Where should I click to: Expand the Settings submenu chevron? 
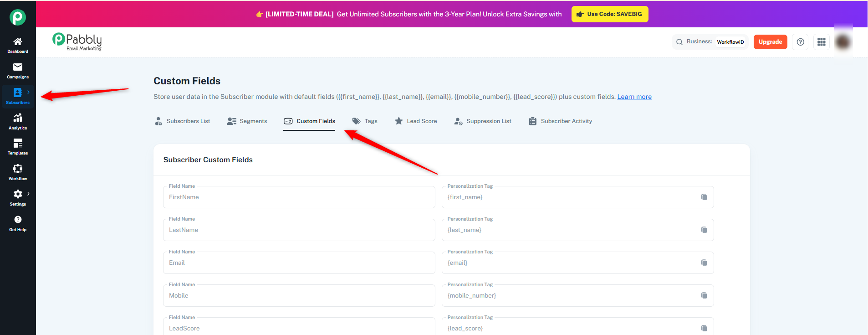[x=28, y=194]
